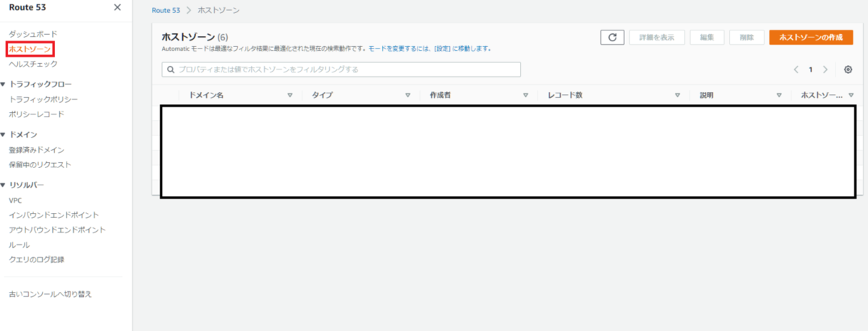Image resolution: width=868 pixels, height=331 pixels.
Task: Open アウトバウンドエンドポイント page
Action: (57, 230)
